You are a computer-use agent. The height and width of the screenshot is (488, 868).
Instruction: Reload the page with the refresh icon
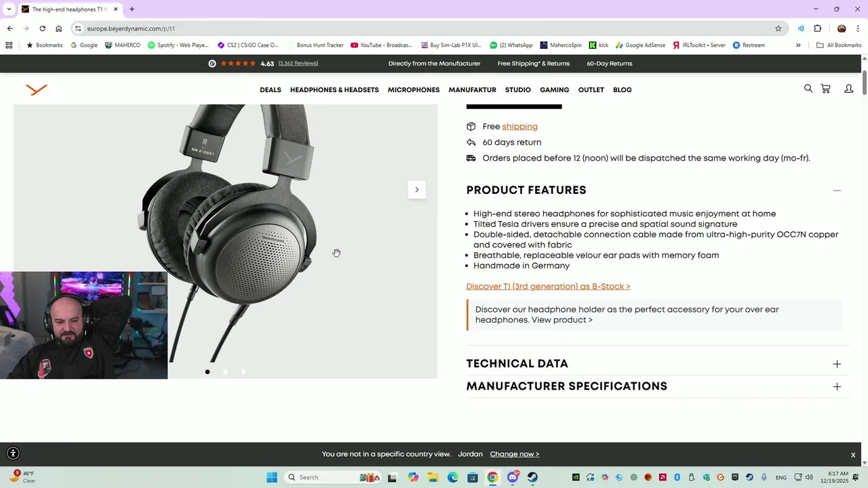42,28
